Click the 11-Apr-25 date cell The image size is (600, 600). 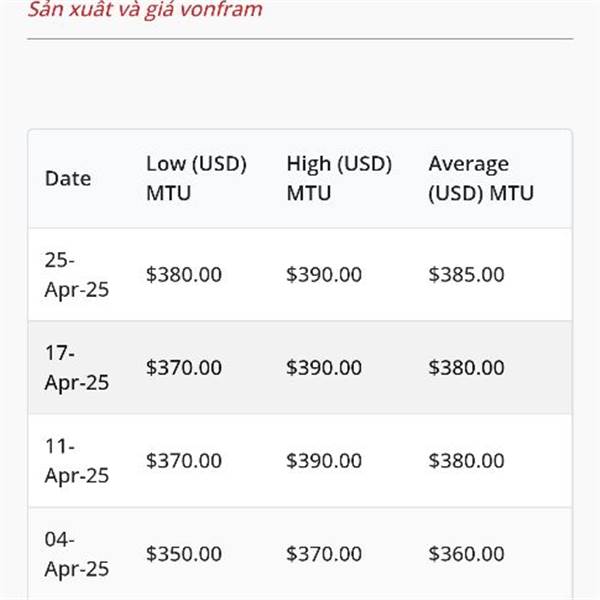77,461
